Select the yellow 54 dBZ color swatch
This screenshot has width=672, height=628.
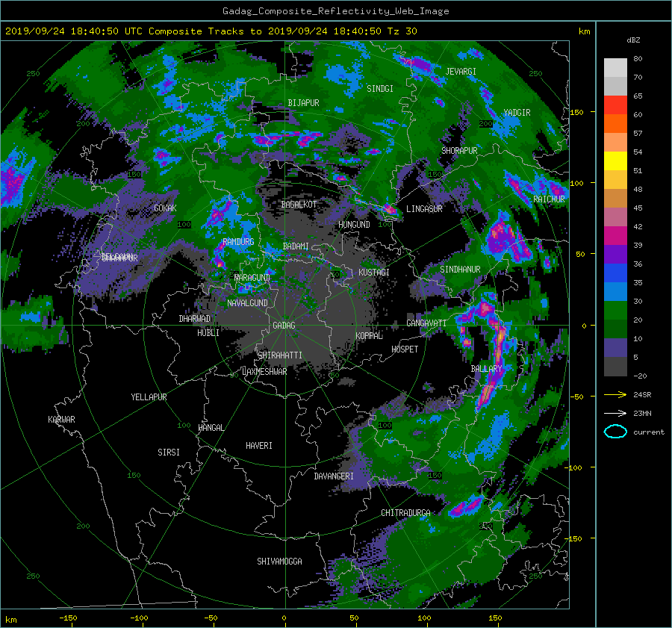point(615,161)
